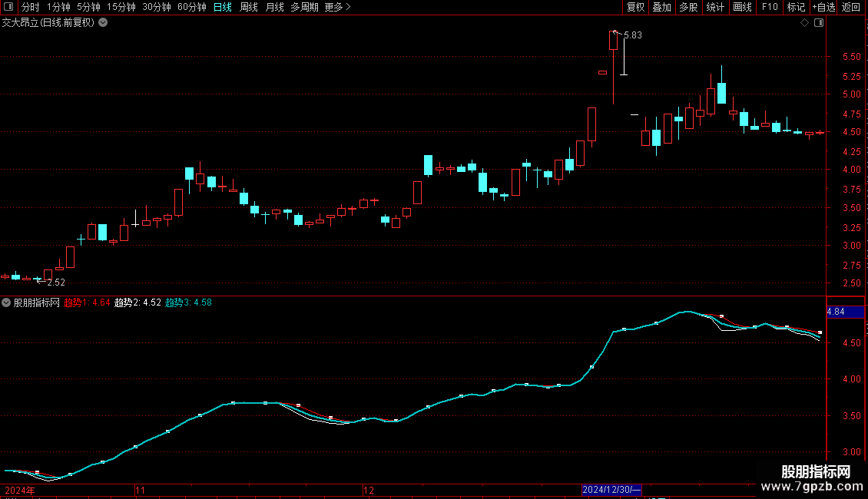Screen dimensions: 868x499
Task: Click the 趋势2: 4.52 indicator label
Action: pos(137,302)
